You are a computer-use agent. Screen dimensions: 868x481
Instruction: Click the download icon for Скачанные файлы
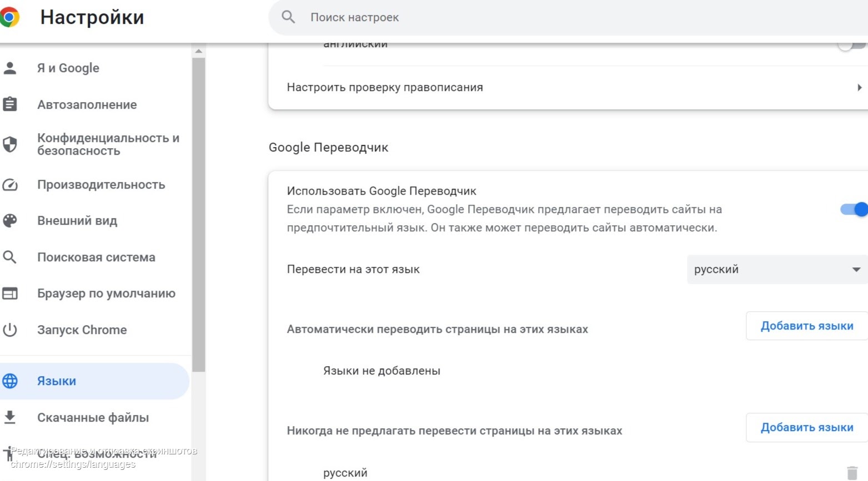pyautogui.click(x=10, y=417)
